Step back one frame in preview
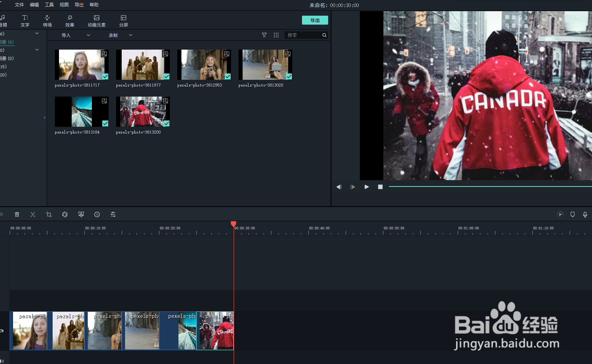The image size is (592, 364). (339, 187)
